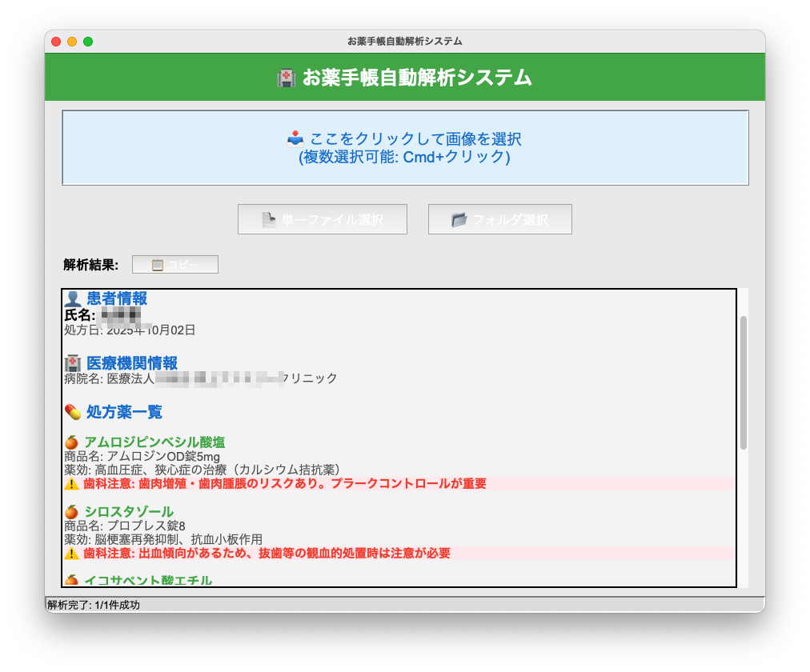This screenshot has width=810, height=672.
Task: Click the orange pill icon for シロスタゾール
Action: 71,511
